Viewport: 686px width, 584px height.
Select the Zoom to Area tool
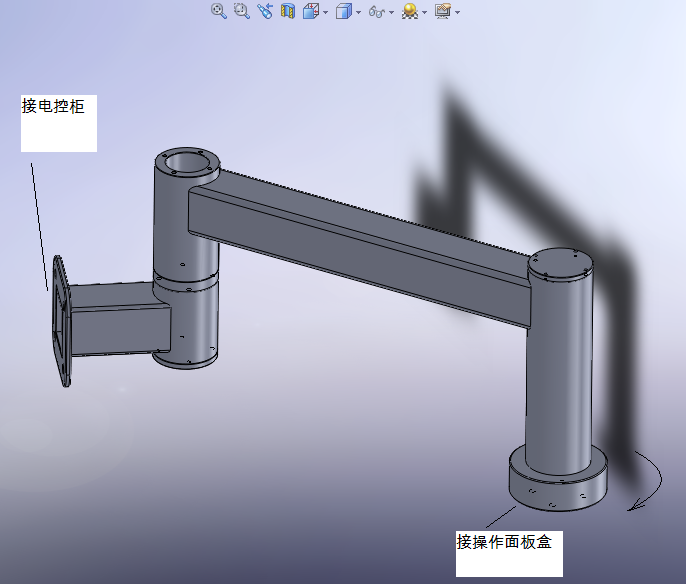tap(242, 11)
